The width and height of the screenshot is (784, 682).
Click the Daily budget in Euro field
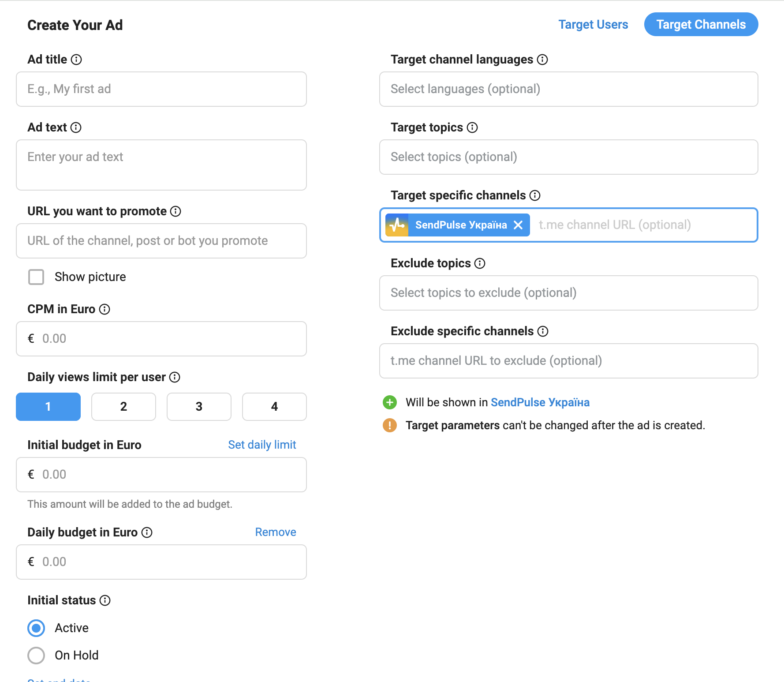[161, 562]
